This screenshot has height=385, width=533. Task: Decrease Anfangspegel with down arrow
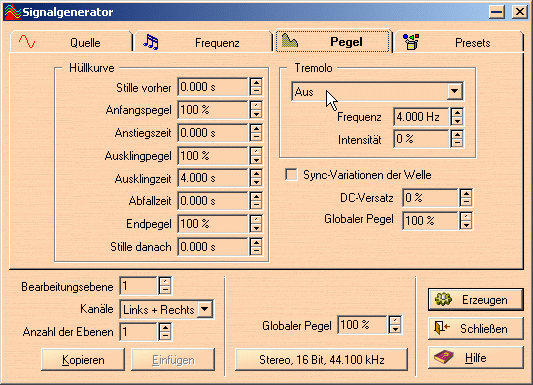256,113
